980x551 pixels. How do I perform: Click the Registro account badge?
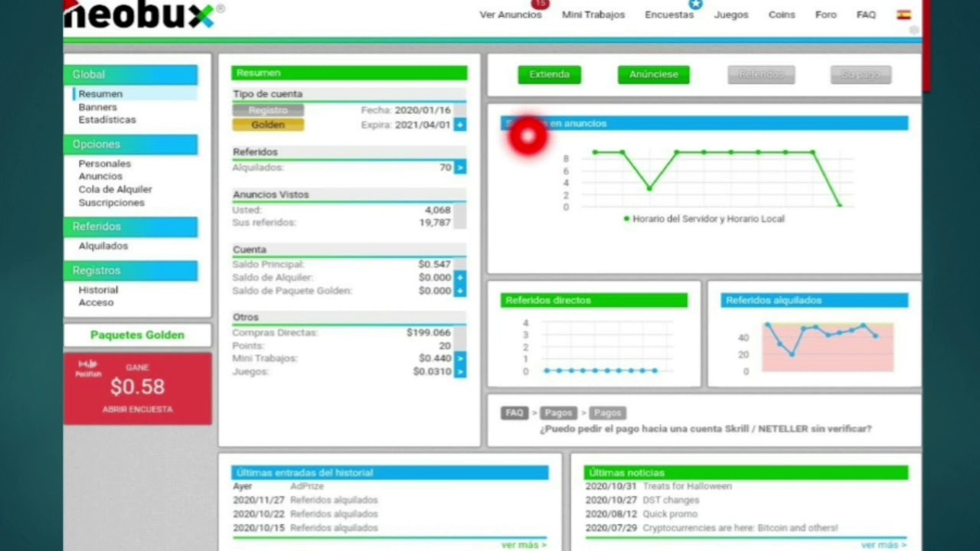point(268,110)
